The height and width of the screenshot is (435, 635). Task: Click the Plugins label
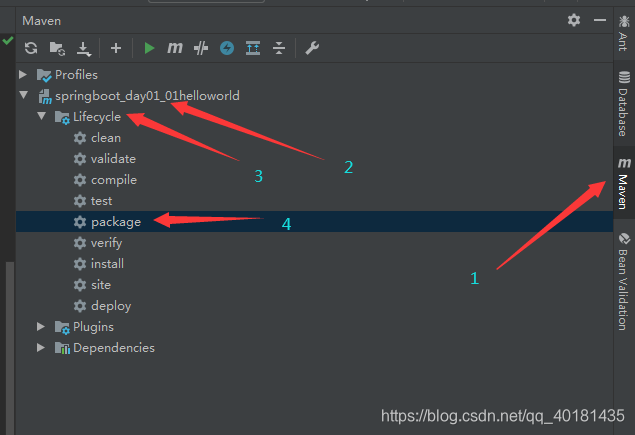point(94,327)
